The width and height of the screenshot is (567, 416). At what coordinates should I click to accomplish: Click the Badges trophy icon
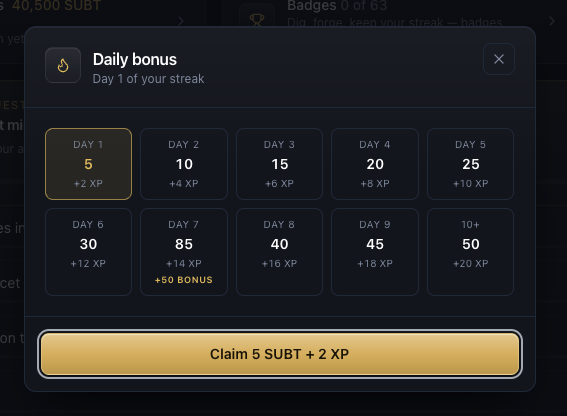click(x=257, y=19)
